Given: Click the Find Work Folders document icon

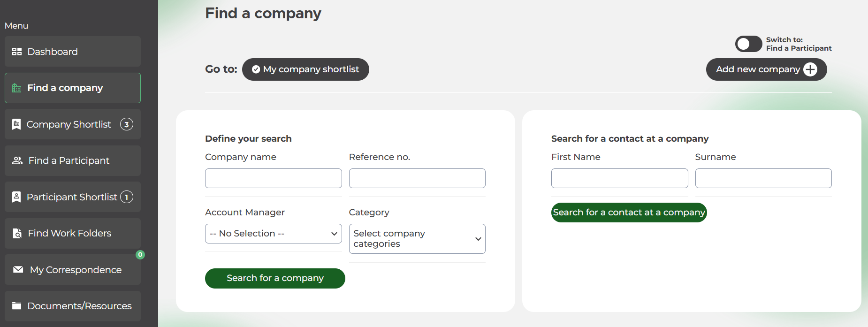Looking at the screenshot, I should pos(17,233).
